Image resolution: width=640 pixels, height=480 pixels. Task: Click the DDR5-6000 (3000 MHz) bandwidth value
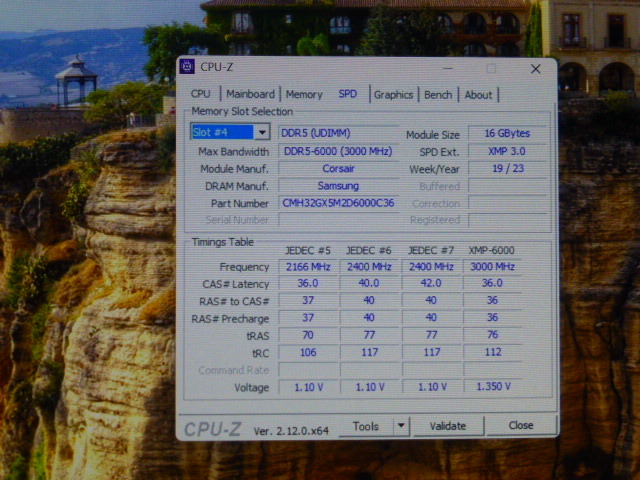[x=338, y=151]
